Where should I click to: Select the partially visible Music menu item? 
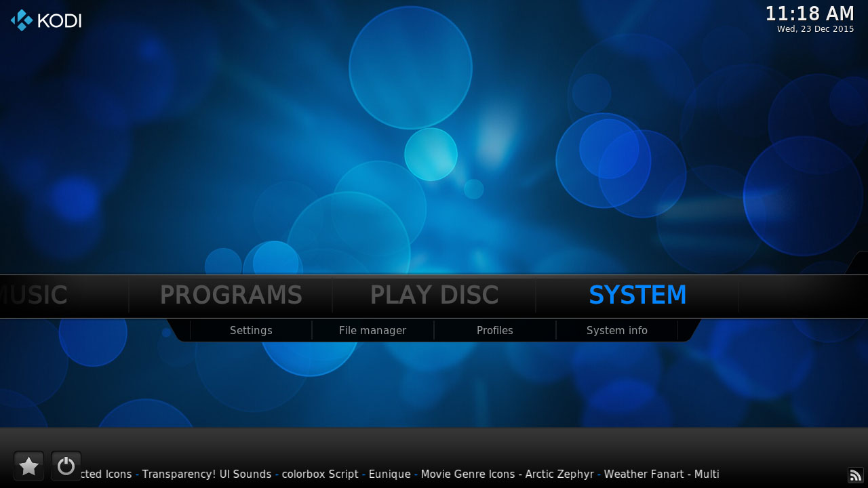[34, 295]
